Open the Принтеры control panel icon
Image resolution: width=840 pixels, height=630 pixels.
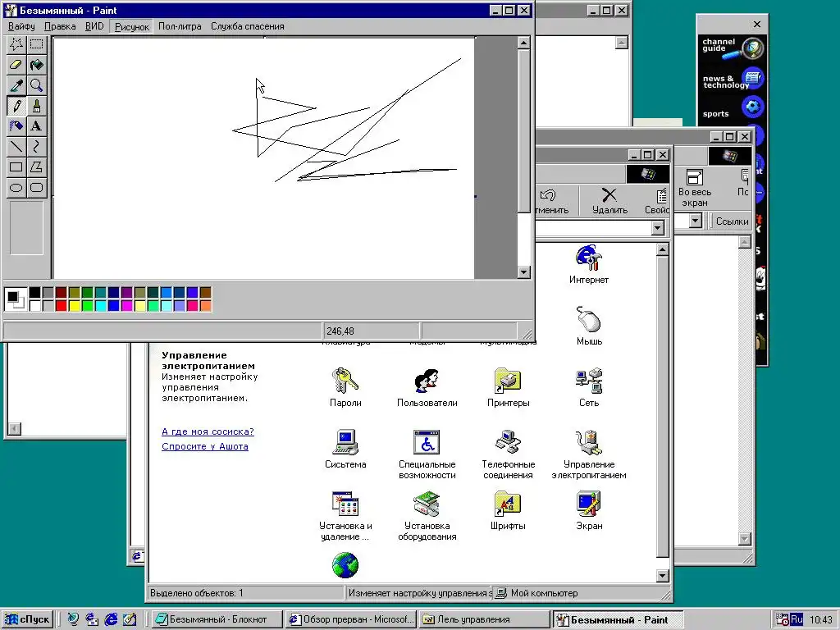(x=508, y=387)
